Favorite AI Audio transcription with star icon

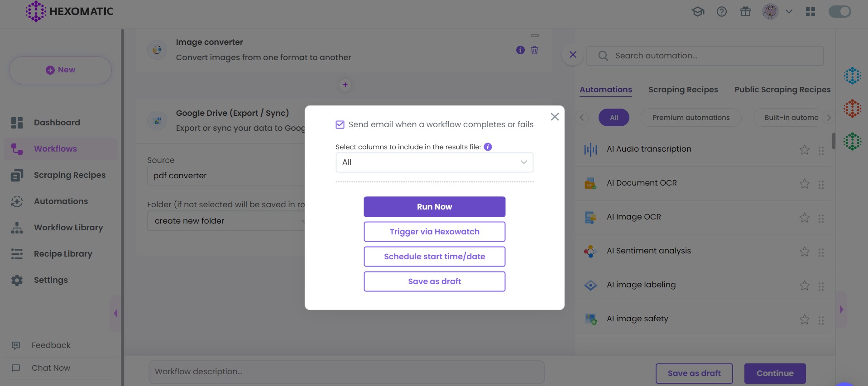804,150
